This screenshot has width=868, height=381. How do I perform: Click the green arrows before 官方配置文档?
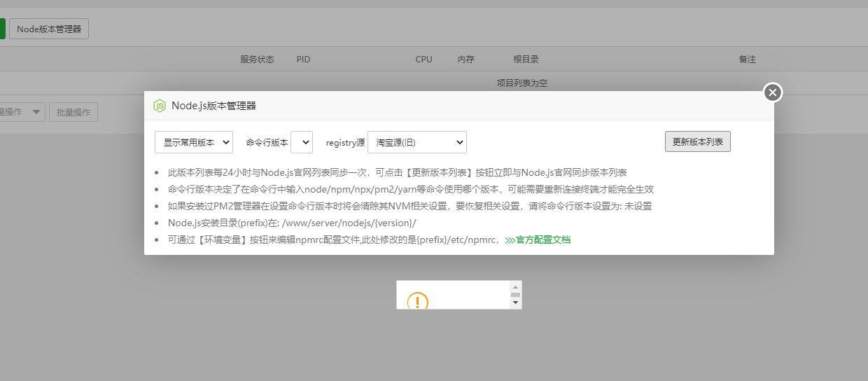[510, 240]
